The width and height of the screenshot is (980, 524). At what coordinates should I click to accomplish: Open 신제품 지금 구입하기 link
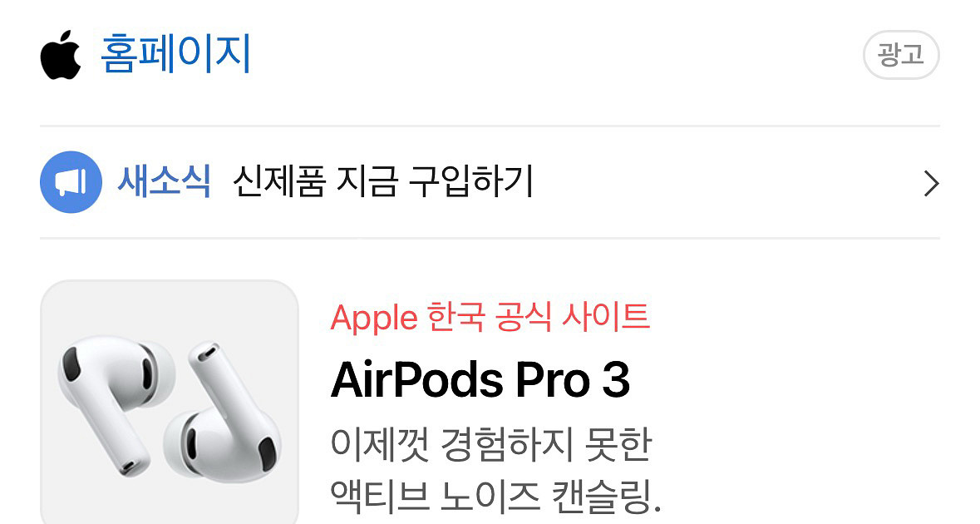point(383,182)
